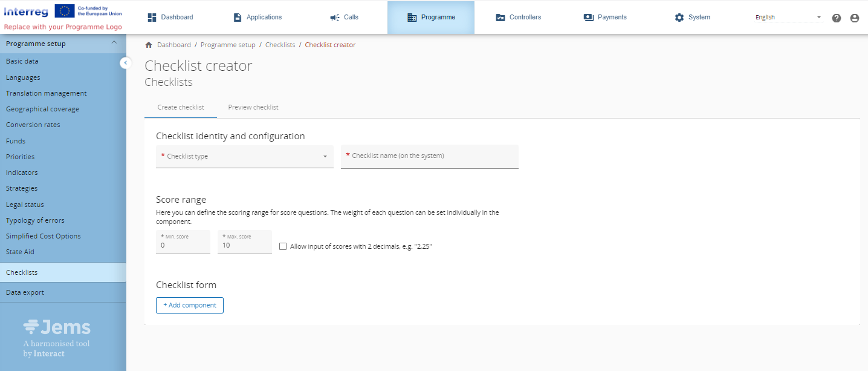Go to Checklists breadcrumb link

click(280, 45)
